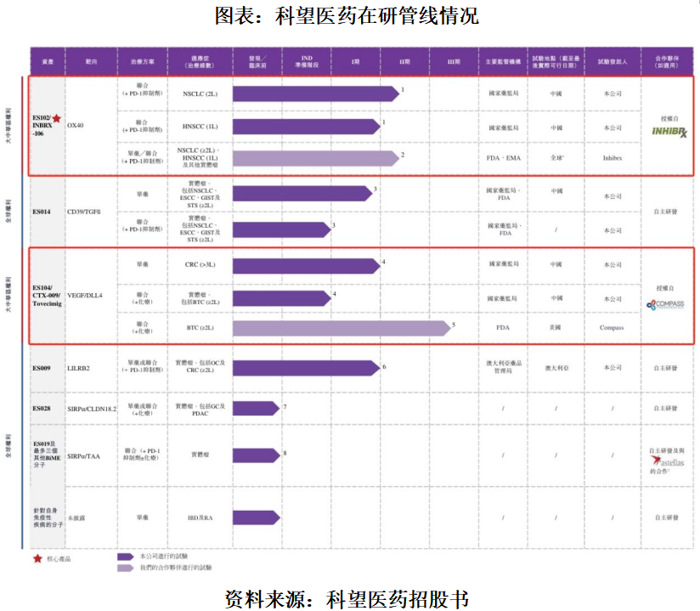The width and height of the screenshot is (700, 611).
Task: Click the CRC (>3L) progress bar
Action: pyautogui.click(x=306, y=266)
